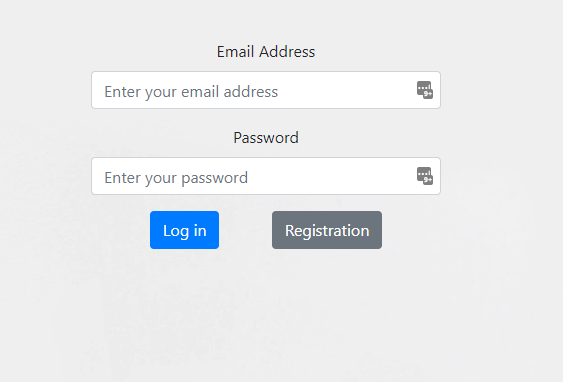Submit credentials with the blue Log in button
This screenshot has width=563, height=382.
click(185, 230)
